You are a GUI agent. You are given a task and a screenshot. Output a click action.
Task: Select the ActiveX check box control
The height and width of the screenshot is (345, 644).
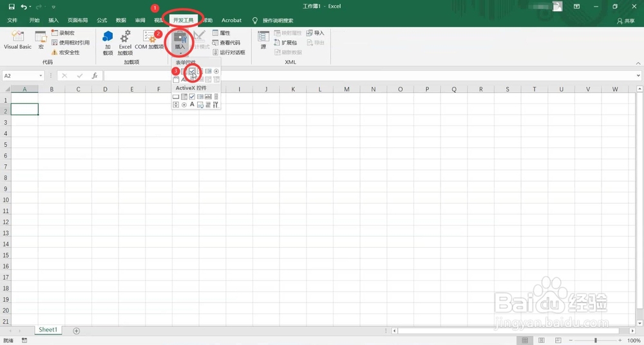coord(192,97)
